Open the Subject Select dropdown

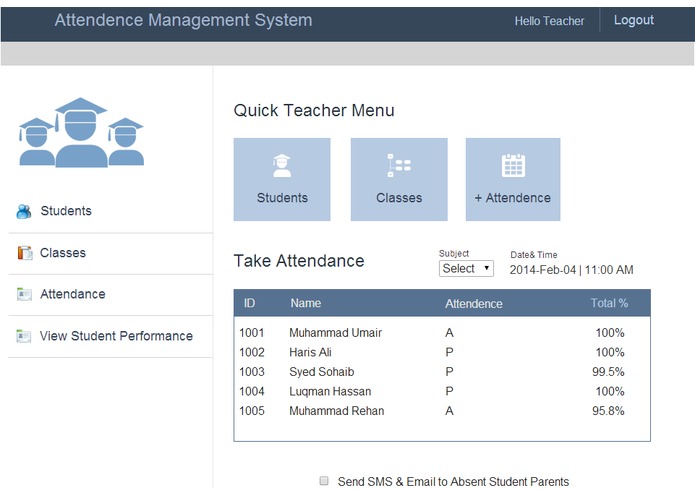[466, 268]
